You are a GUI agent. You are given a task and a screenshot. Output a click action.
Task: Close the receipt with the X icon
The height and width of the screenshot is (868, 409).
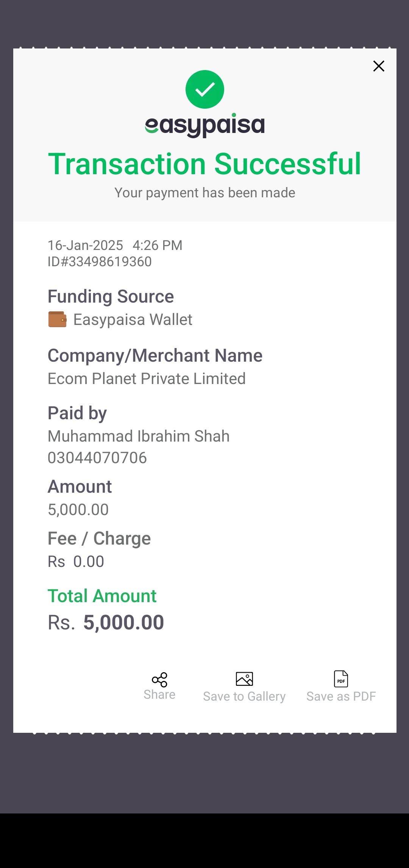[379, 66]
